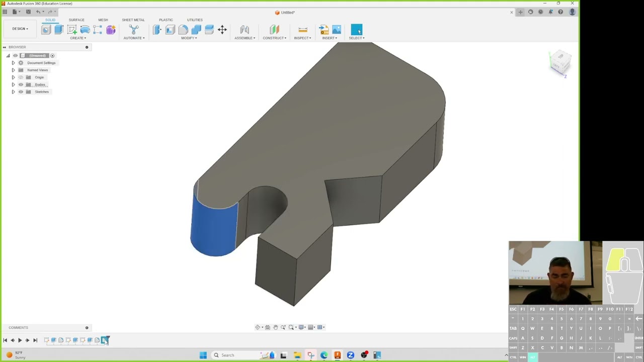
Task: Click the Select tool icon
Action: [x=356, y=30]
